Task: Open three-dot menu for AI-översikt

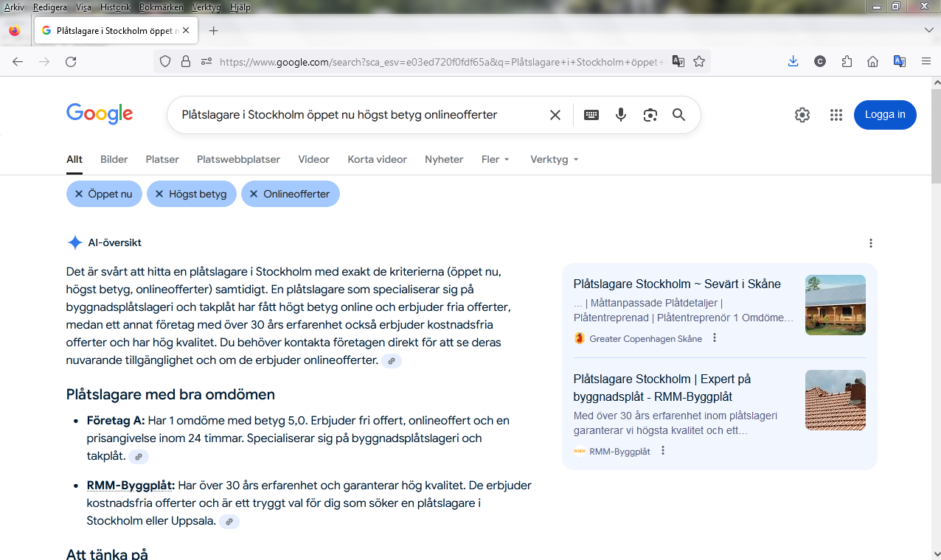Action: (x=871, y=243)
